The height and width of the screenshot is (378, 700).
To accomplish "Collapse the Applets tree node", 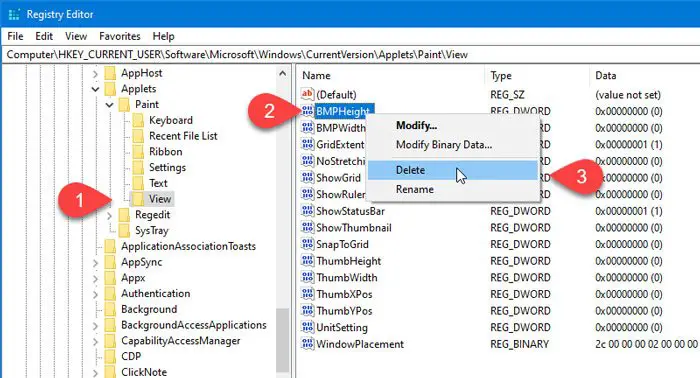I will point(95,89).
